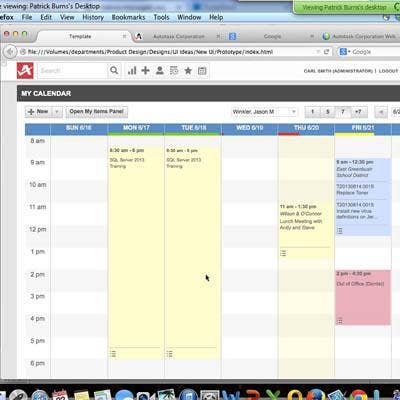Click the list icon in Out of Office event
Screen dimensions: 400x400
click(339, 321)
